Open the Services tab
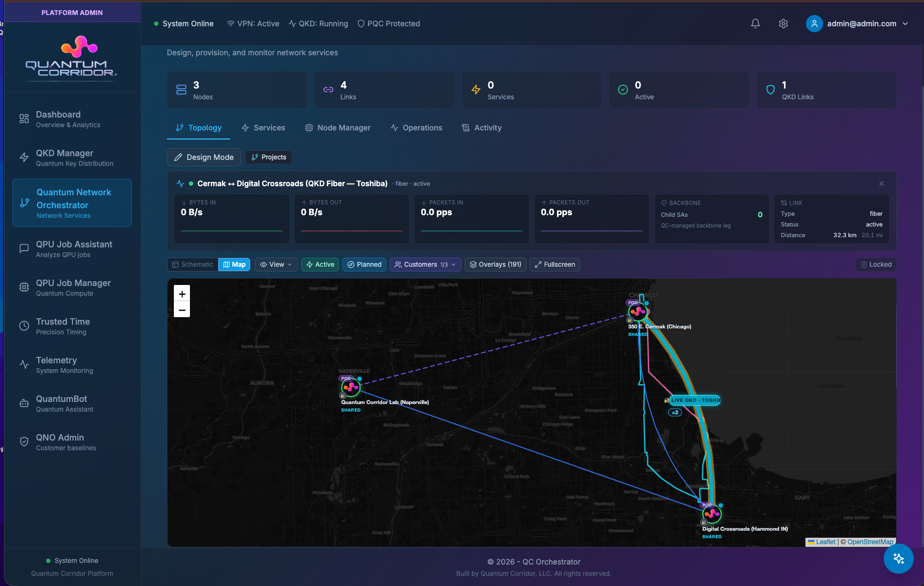This screenshot has height=586, width=924. tap(263, 128)
